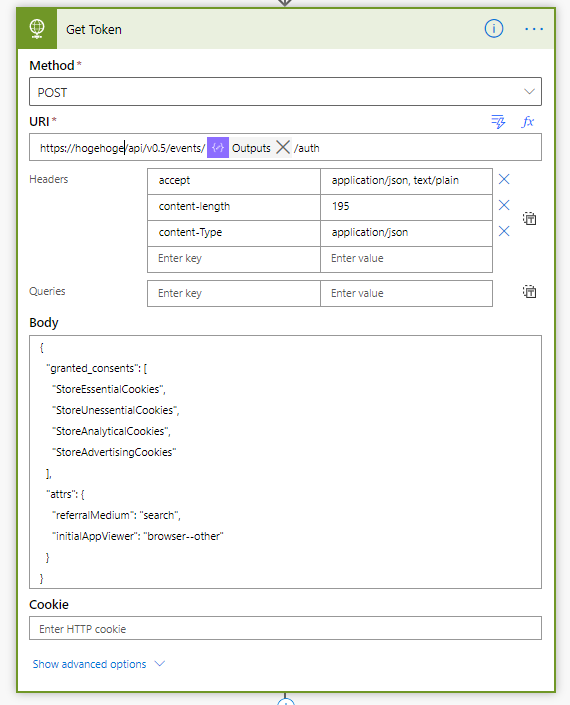This screenshot has width=570, height=705.
Task: Click the "attrs" line in Body
Action: (x=65, y=494)
